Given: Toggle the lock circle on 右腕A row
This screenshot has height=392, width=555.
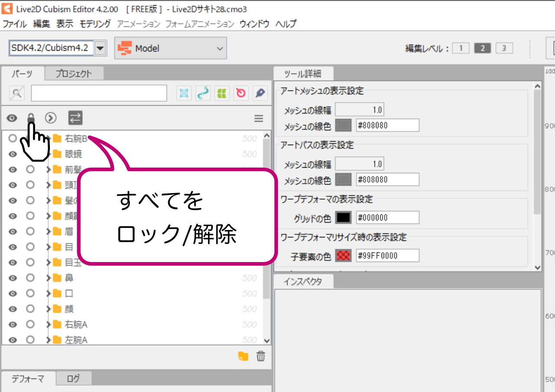Looking at the screenshot, I should [30, 324].
